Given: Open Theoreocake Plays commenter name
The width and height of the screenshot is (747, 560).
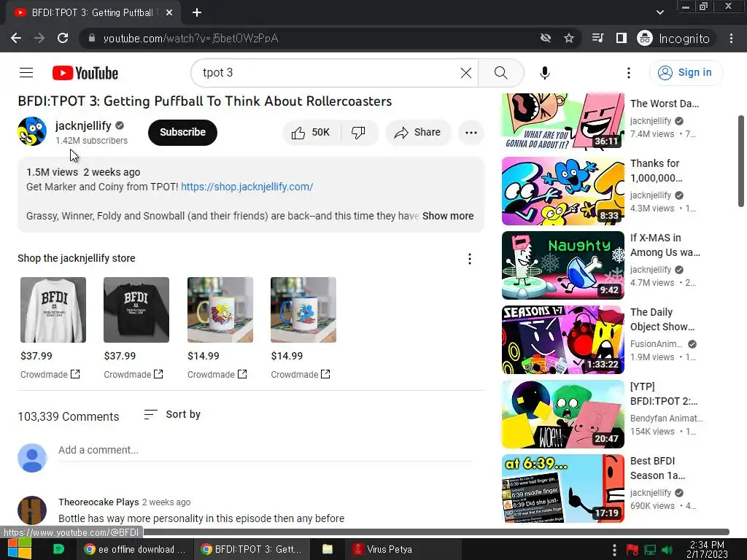Looking at the screenshot, I should (x=98, y=502).
